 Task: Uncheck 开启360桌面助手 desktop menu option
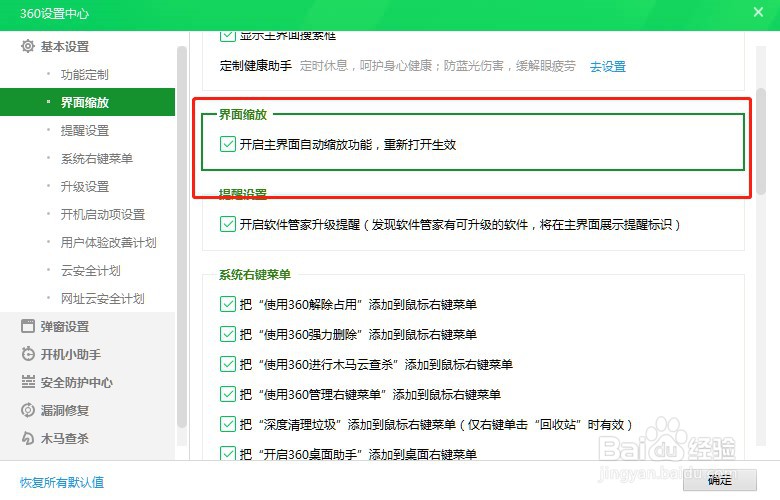(227, 454)
